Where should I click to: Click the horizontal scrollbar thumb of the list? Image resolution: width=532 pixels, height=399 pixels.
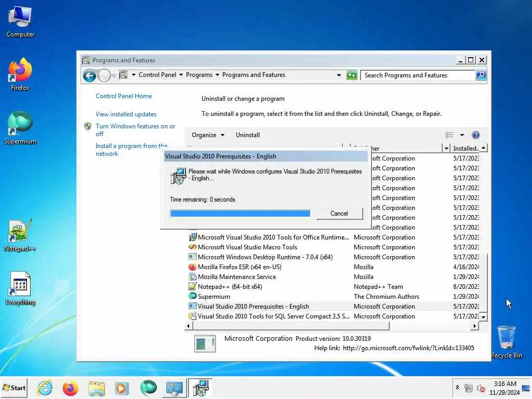pyautogui.click(x=291, y=326)
